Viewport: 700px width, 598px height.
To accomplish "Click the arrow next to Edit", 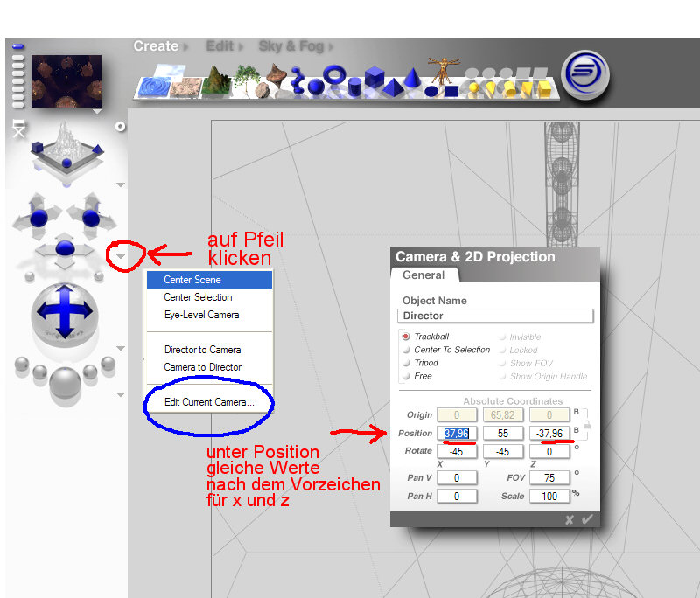I will point(241,47).
